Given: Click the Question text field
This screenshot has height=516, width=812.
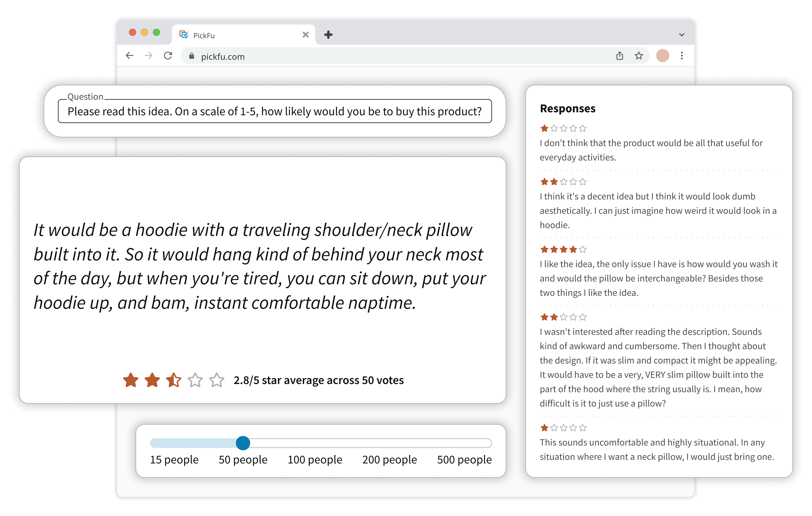Looking at the screenshot, I should [x=275, y=111].
